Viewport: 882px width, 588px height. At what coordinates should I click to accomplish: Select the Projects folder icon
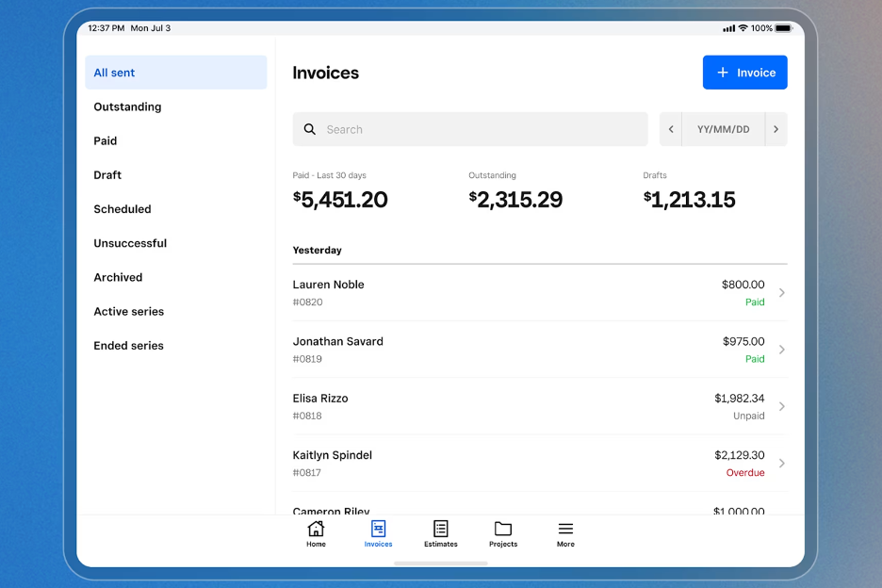[x=502, y=529]
